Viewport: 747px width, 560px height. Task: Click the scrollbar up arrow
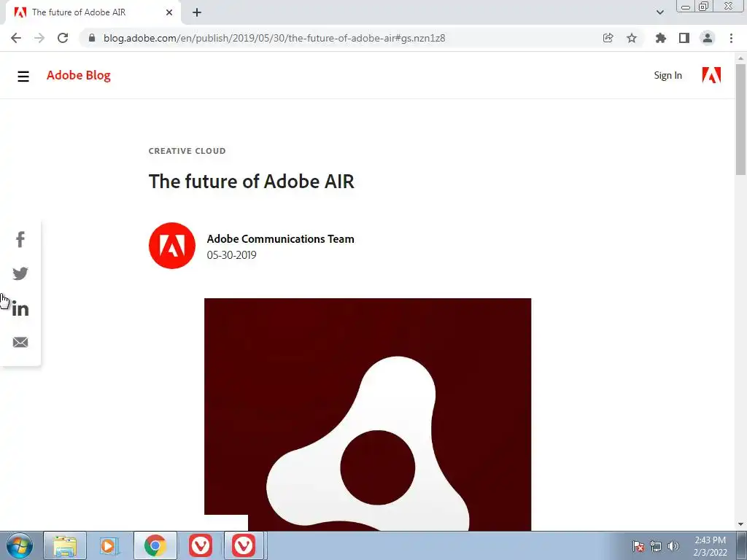point(740,58)
